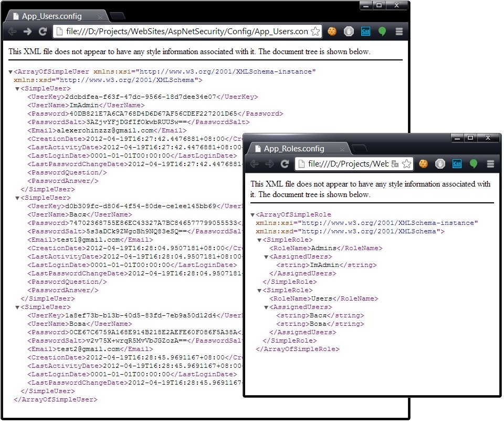The width and height of the screenshot is (504, 423).
Task: Click back arrow in App_Roles.config window
Action: pos(254,164)
